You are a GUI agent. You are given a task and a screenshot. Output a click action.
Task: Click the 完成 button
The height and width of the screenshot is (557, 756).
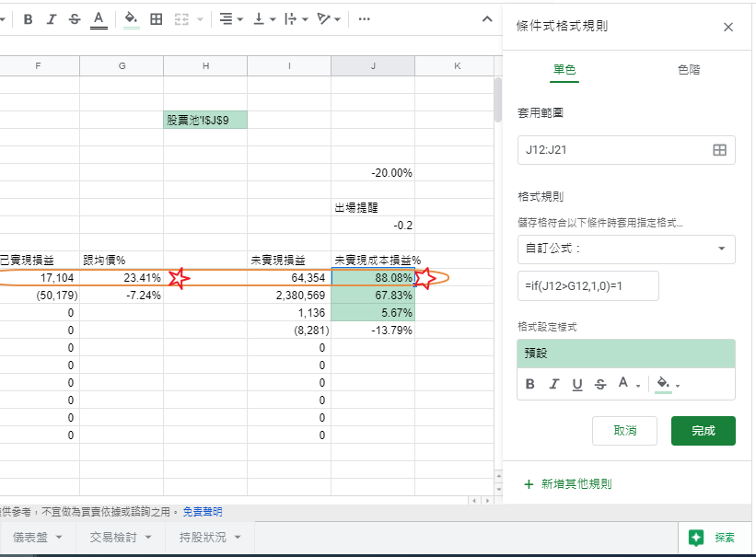coord(703,430)
